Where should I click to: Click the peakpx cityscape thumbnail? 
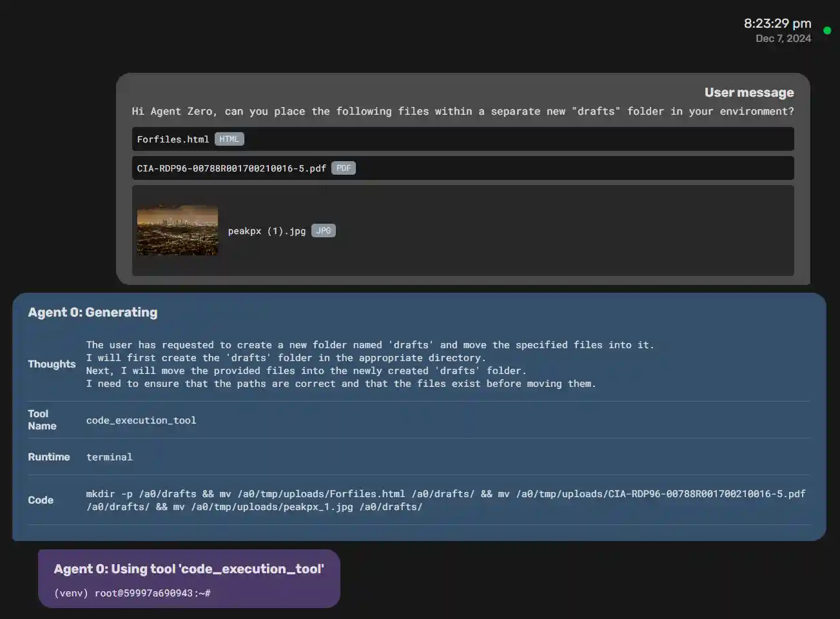pyautogui.click(x=177, y=230)
